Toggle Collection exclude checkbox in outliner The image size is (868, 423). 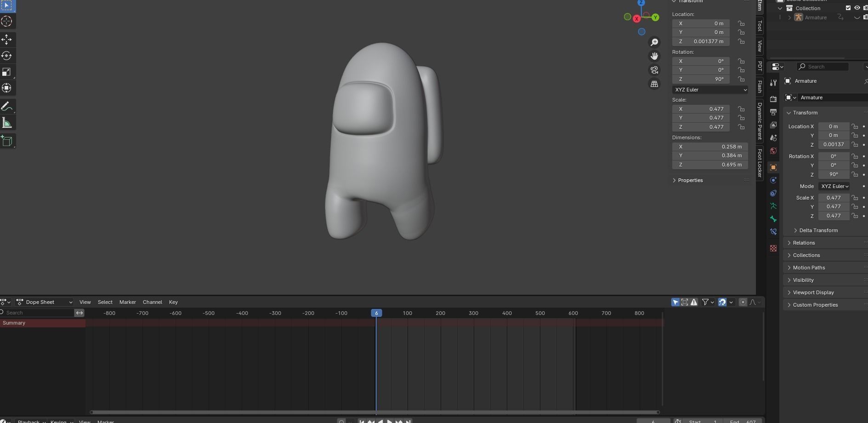848,8
